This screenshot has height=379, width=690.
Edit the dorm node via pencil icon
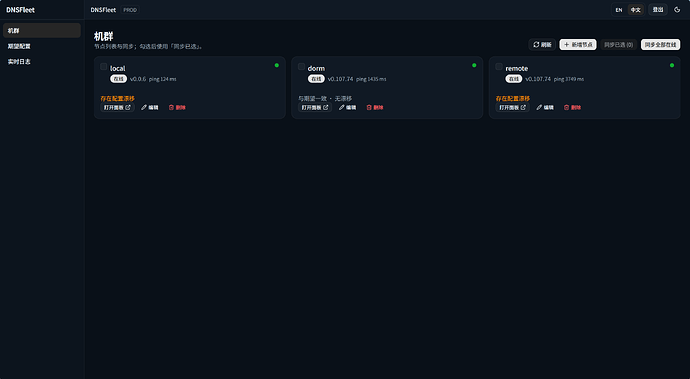point(347,107)
